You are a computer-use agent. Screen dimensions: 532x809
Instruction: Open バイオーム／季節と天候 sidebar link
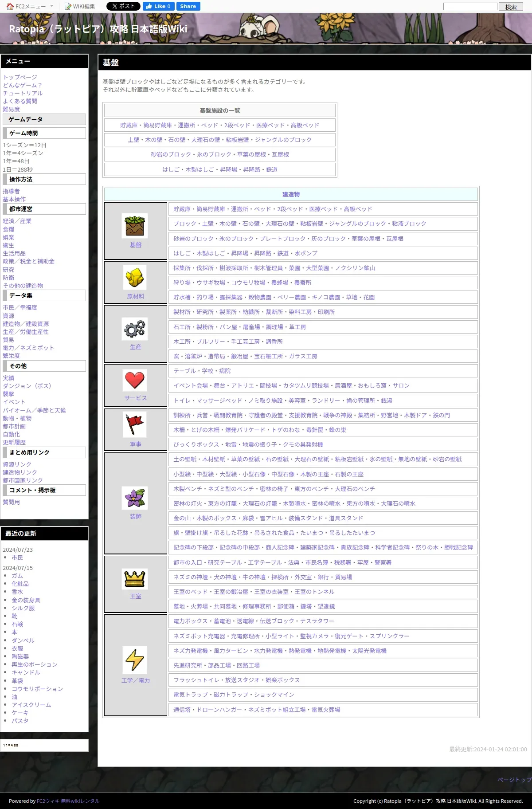pos(34,410)
